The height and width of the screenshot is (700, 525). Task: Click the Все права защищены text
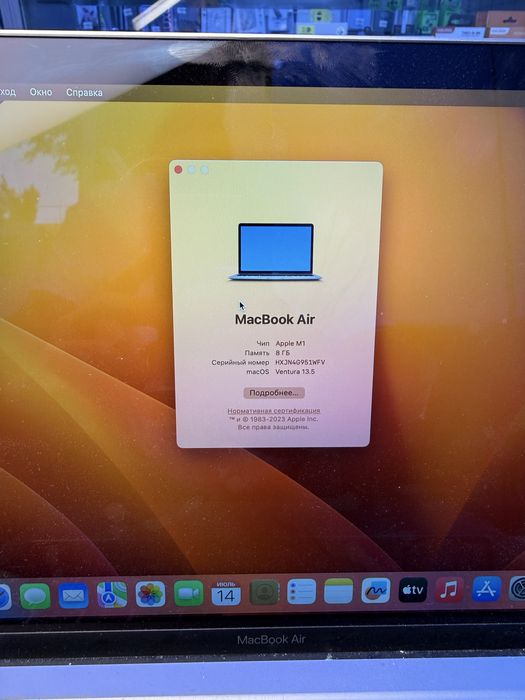pyautogui.click(x=273, y=427)
